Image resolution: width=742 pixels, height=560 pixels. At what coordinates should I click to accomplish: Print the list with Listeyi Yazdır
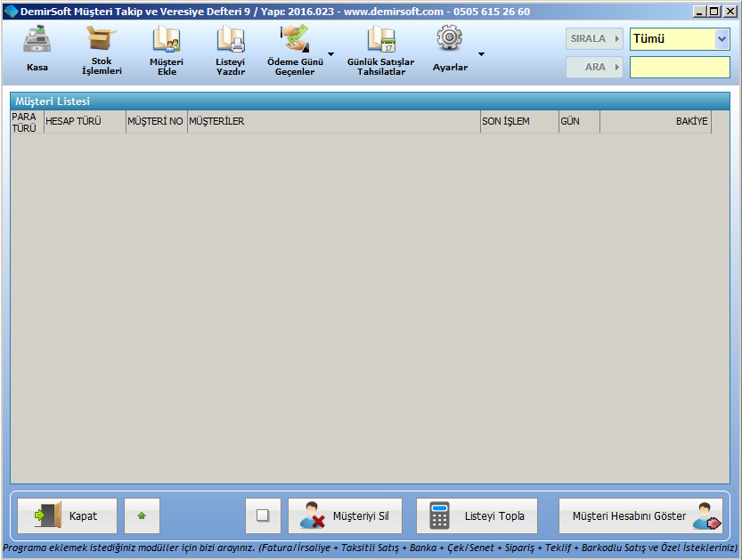coord(231,51)
